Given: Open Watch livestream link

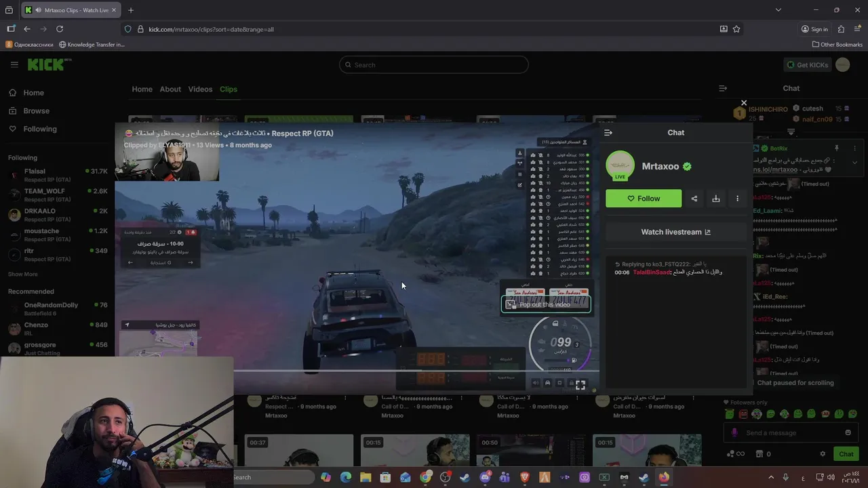Looking at the screenshot, I should [676, 232].
